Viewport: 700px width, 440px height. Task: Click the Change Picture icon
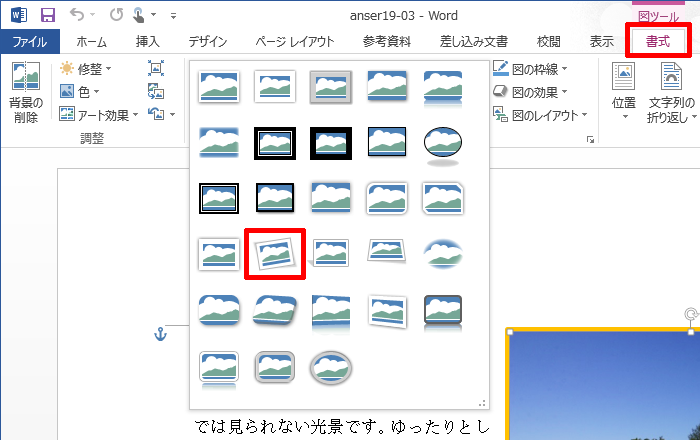coord(156,91)
